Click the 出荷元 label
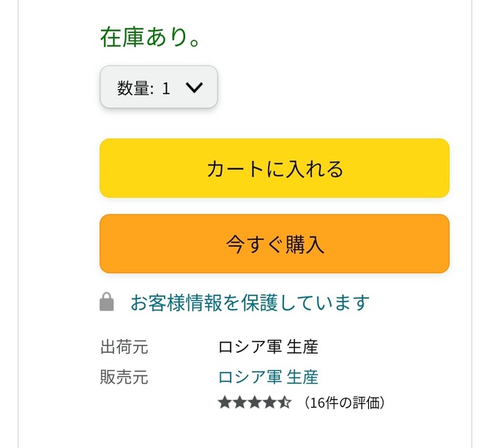The height and width of the screenshot is (448, 489). pos(124,347)
